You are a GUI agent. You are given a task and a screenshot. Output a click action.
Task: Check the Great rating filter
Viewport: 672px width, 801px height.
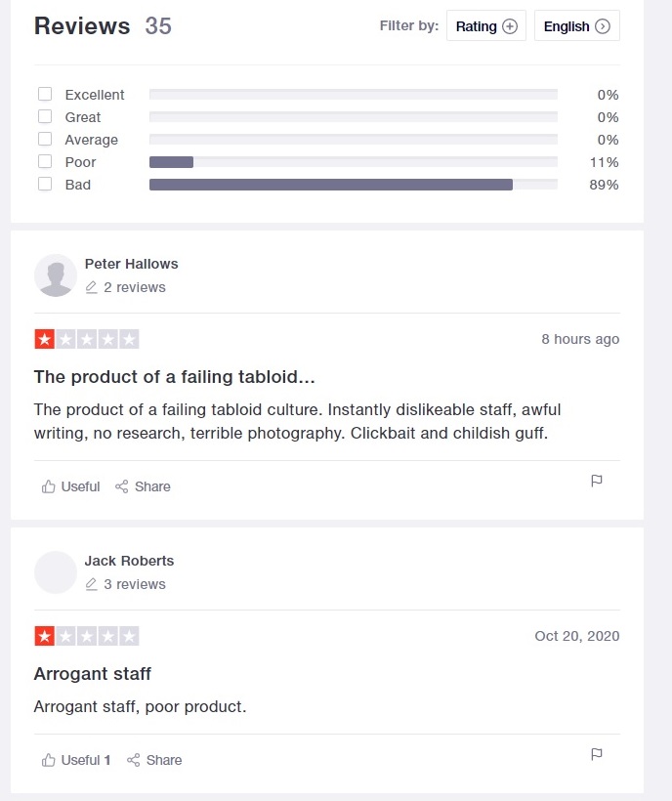click(45, 116)
